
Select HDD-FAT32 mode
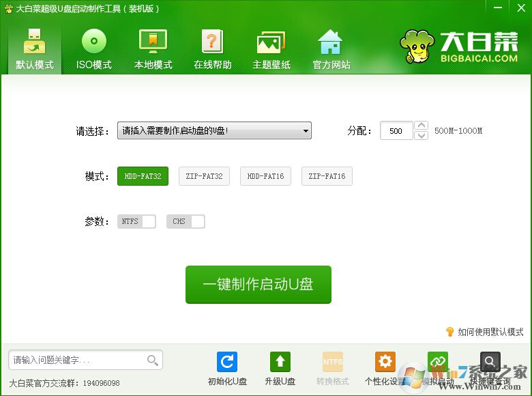[x=143, y=176]
